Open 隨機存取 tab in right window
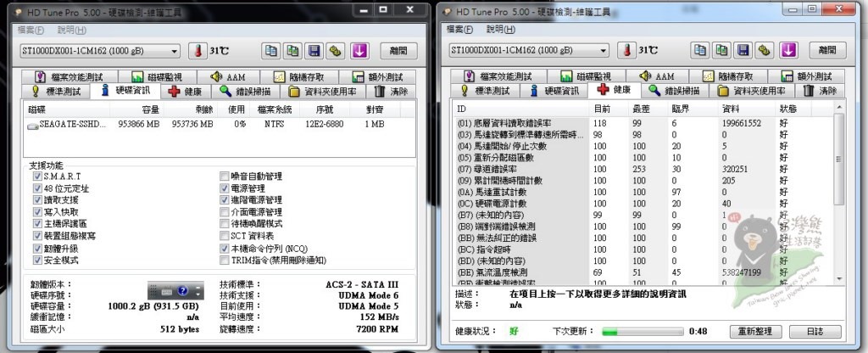868x353 pixels. (x=728, y=76)
